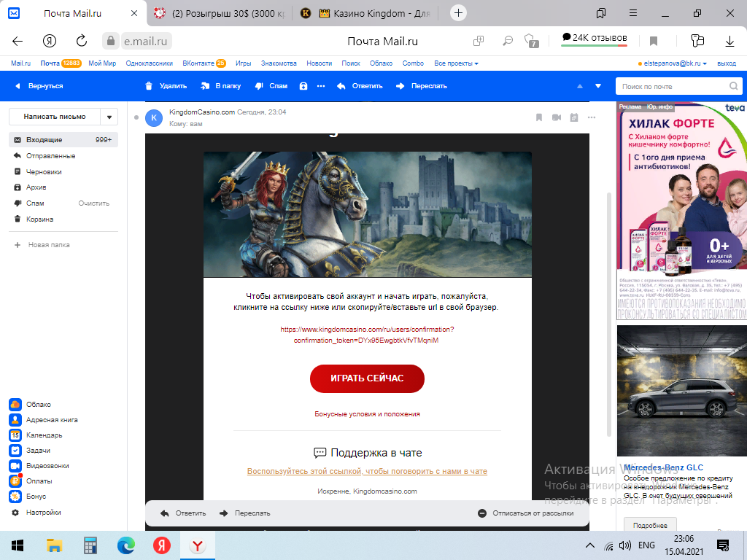Click the browser back arrow
Screen dimensions: 747x560
[18, 42]
